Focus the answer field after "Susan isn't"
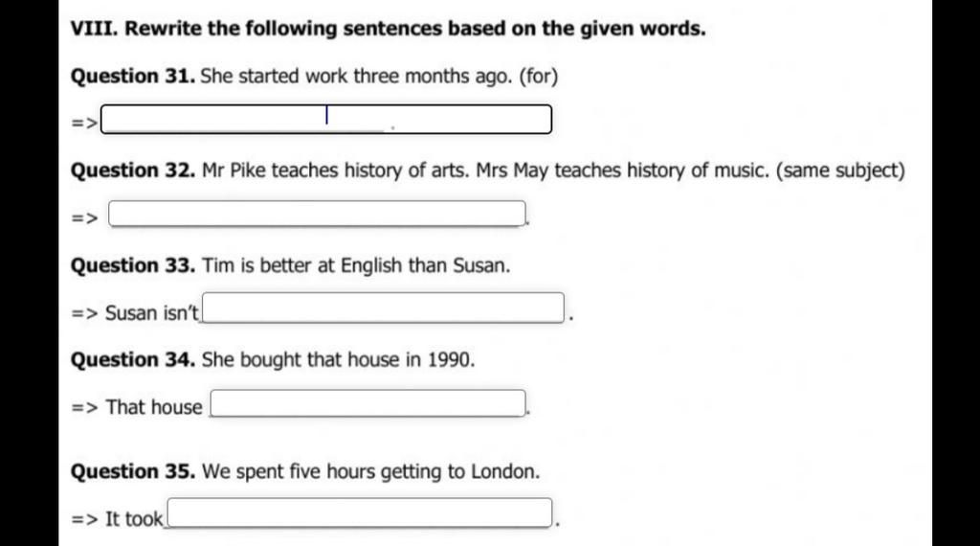Screen dimensions: 980x546 (x=383, y=307)
